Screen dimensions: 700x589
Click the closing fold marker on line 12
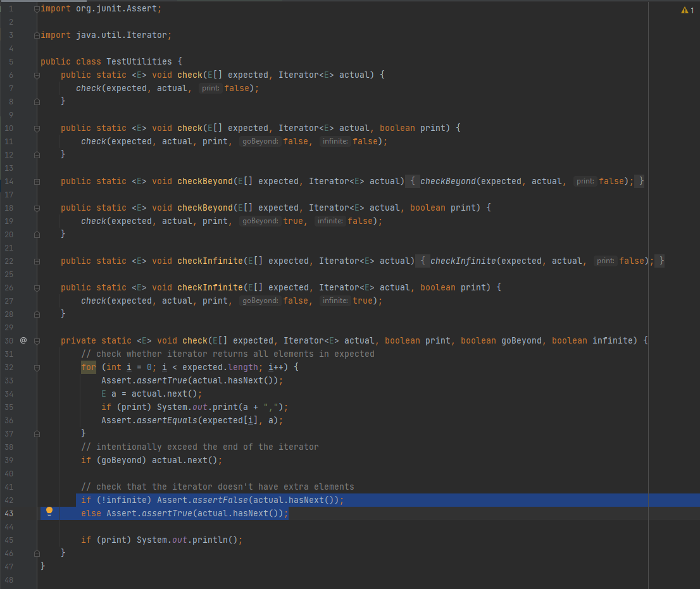coord(37,155)
